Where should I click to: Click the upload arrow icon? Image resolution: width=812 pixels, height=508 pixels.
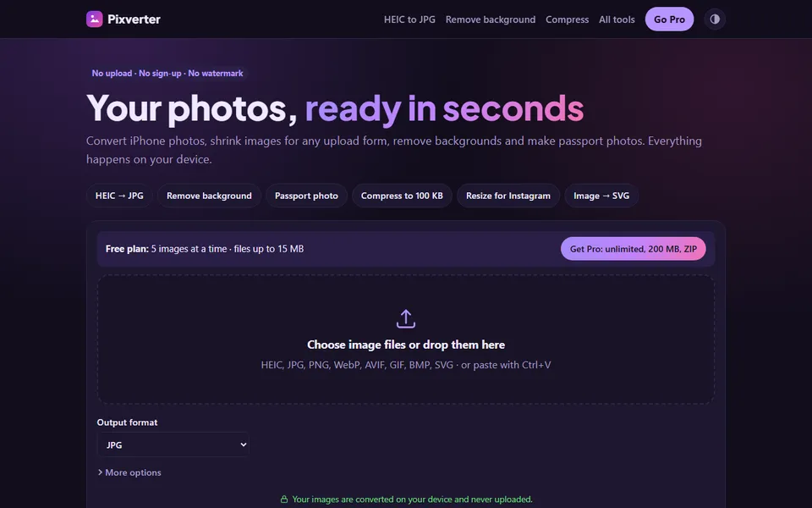(406, 319)
